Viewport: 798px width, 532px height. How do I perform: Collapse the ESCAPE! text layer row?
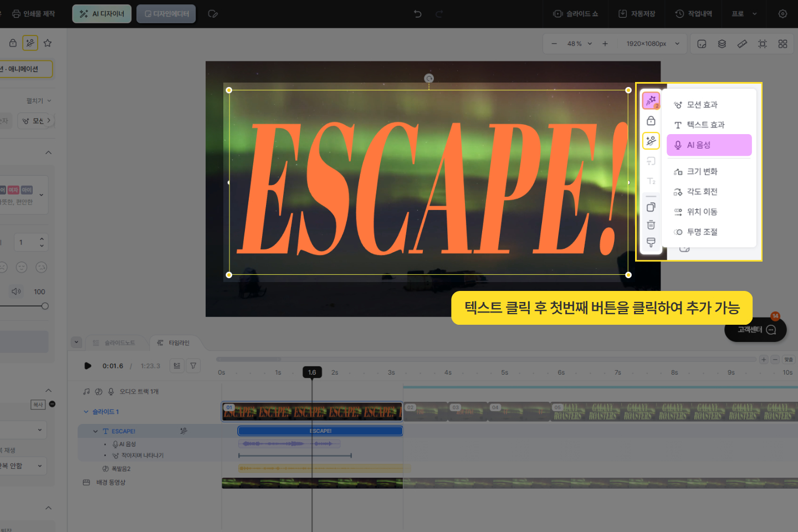[95, 431]
